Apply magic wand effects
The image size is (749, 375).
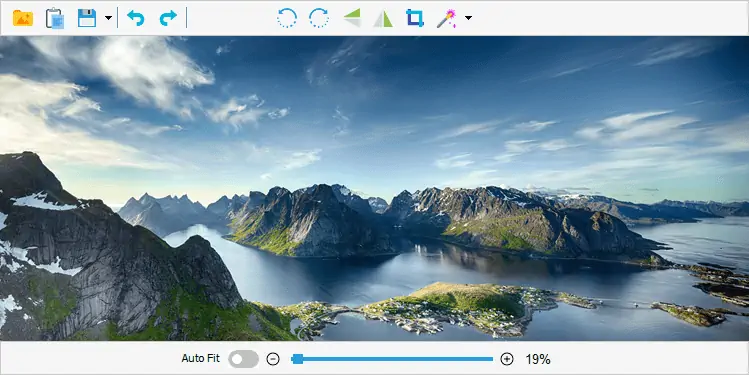[x=447, y=19]
